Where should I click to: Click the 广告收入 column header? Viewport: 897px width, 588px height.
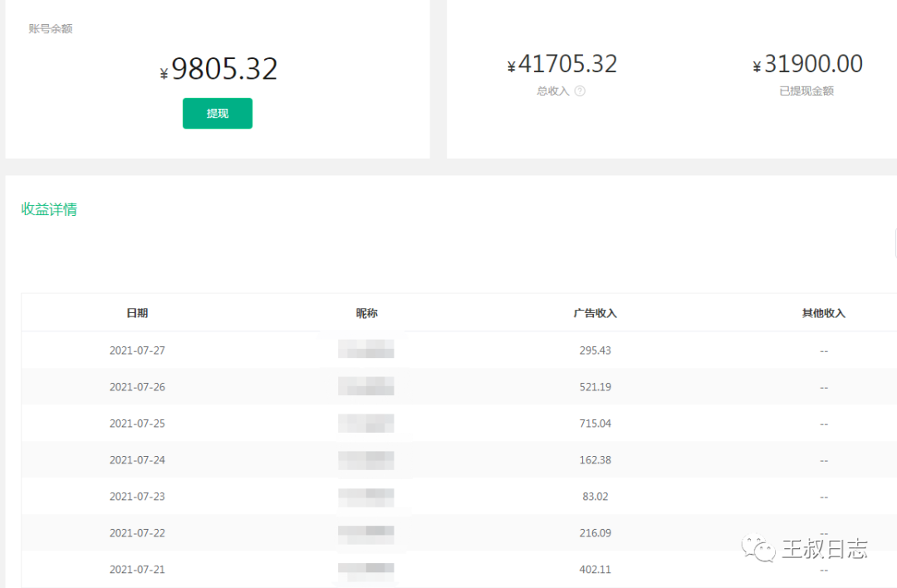pos(595,313)
